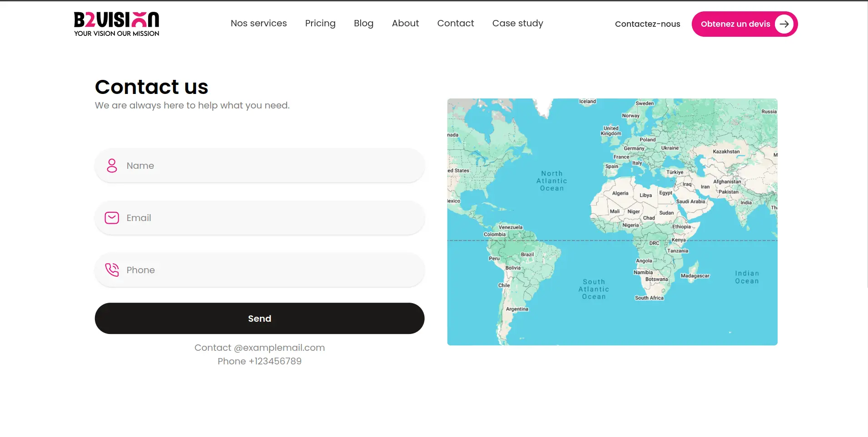Click the Phone +123456789 text
The width and height of the screenshot is (868, 437).
pos(259,361)
